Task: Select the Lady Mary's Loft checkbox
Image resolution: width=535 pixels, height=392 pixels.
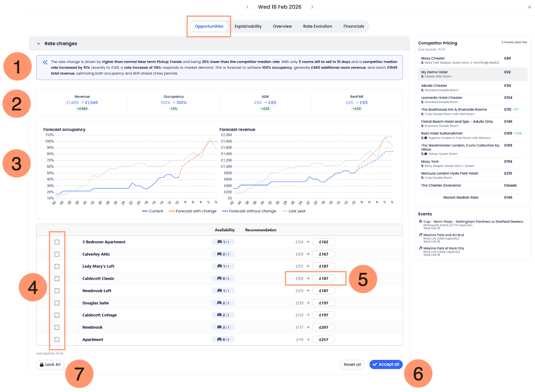Action: [57, 267]
